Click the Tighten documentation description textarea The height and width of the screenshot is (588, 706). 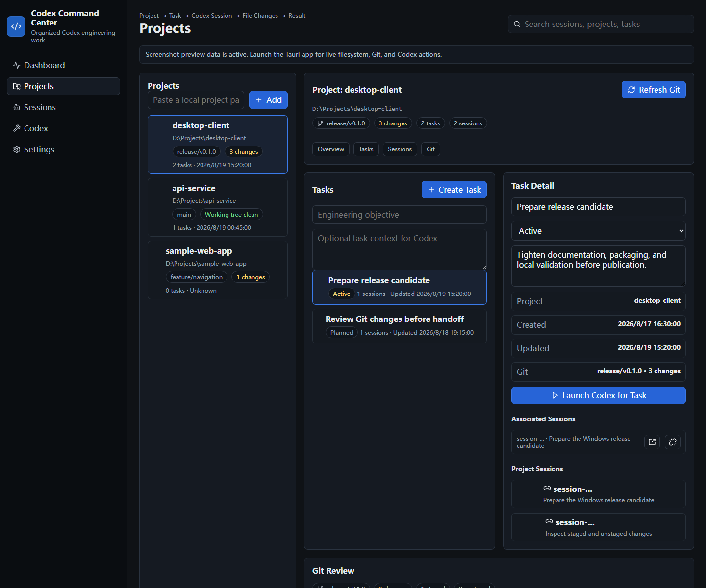click(x=598, y=266)
